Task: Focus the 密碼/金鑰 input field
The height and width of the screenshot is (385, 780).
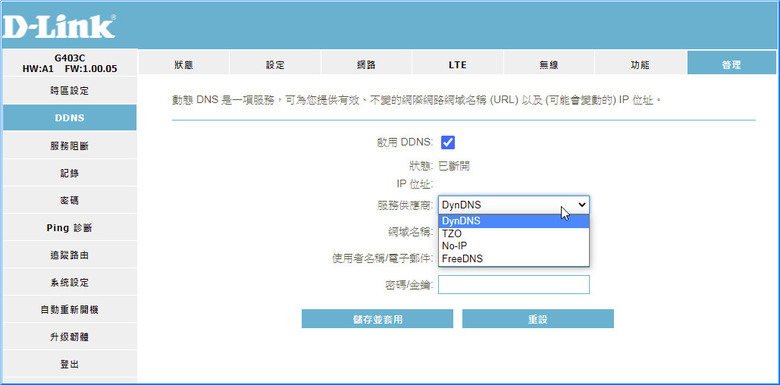Action: pyautogui.click(x=514, y=285)
